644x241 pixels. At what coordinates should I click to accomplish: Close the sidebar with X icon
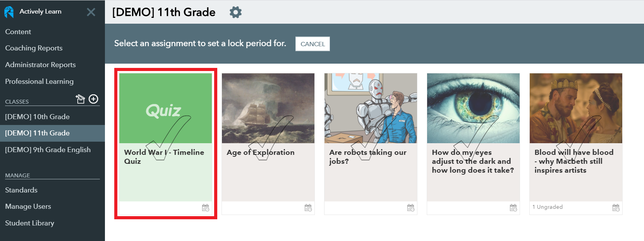click(x=91, y=12)
